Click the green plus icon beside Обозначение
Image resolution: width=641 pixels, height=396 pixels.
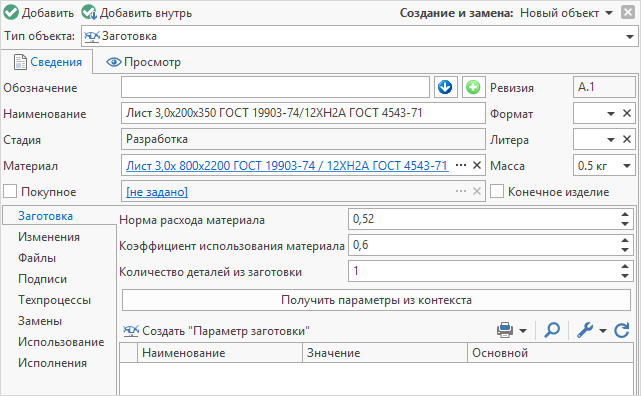point(473,87)
